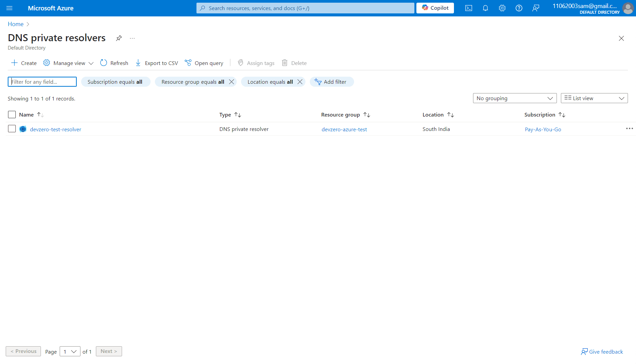
Task: Pin DNS private resolvers to dashboard
Action: 118,38
